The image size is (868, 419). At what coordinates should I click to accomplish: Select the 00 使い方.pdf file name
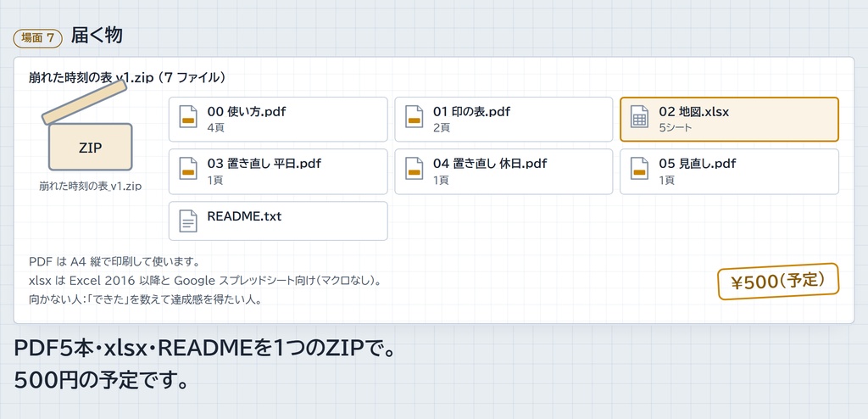(x=247, y=111)
